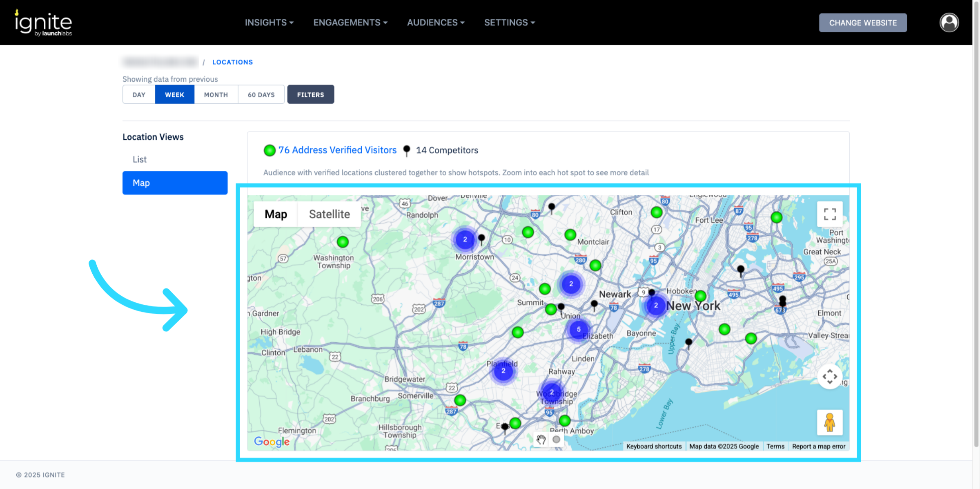Select the MONTH time range
This screenshot has width=980, height=489.
point(216,94)
